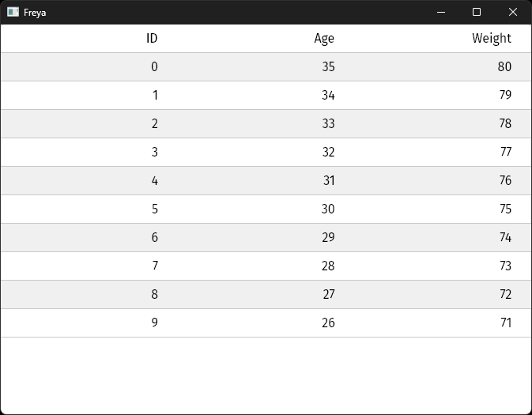
Task: Select the ID cell with value 2
Action: (154, 123)
